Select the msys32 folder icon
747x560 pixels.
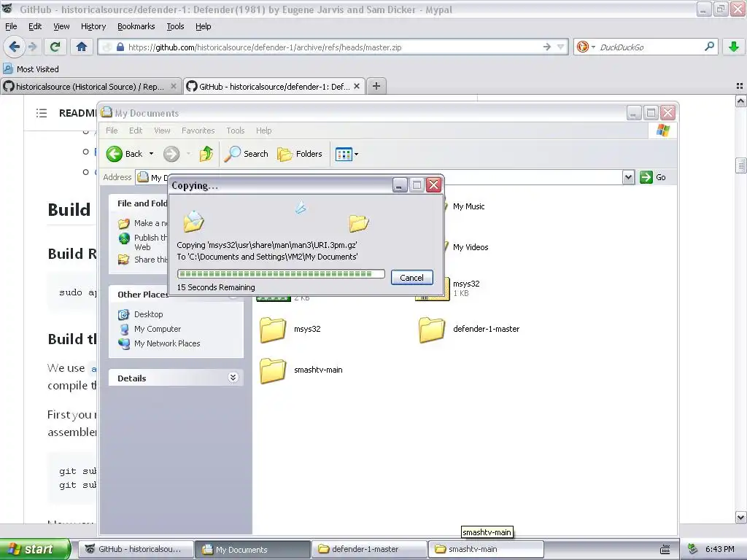(273, 330)
